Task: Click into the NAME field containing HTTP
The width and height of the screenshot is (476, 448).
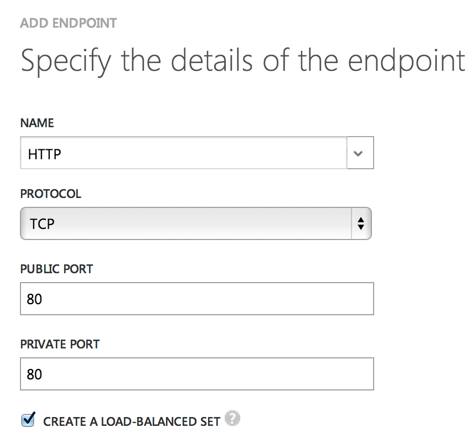Action: pos(183,153)
